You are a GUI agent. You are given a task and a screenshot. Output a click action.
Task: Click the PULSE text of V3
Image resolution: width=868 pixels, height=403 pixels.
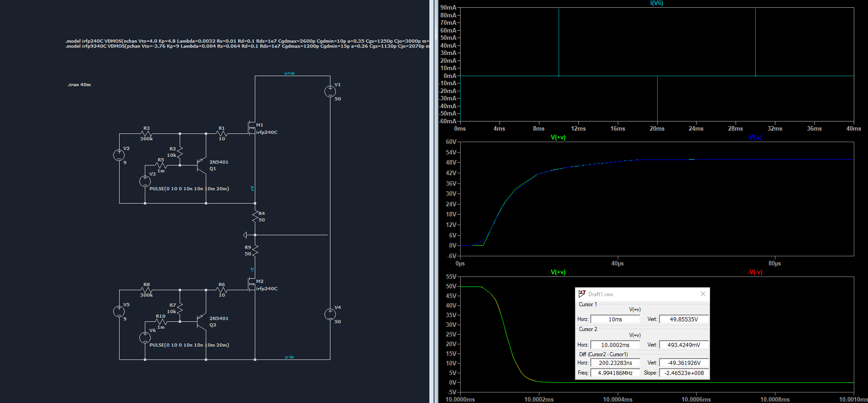[189, 189]
